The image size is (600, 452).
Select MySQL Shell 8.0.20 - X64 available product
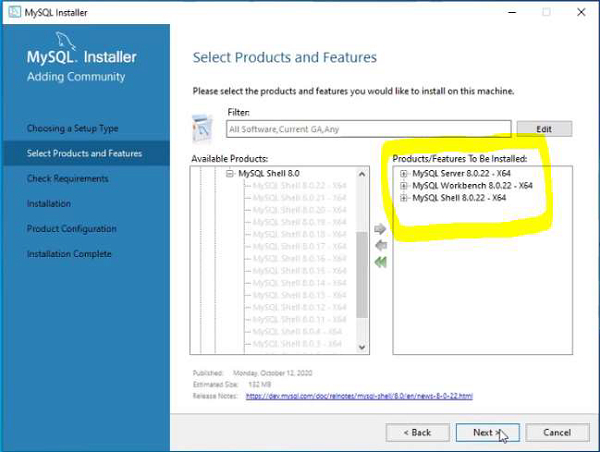(x=300, y=210)
